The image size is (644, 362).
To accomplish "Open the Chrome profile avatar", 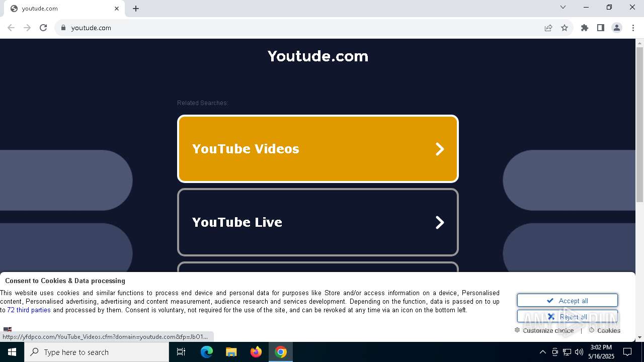I will (x=617, y=28).
